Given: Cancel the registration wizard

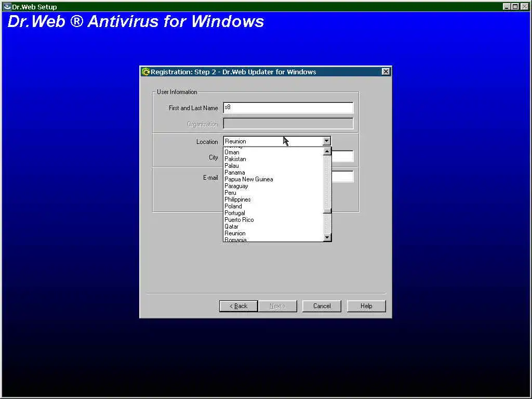Looking at the screenshot, I should [322, 306].
